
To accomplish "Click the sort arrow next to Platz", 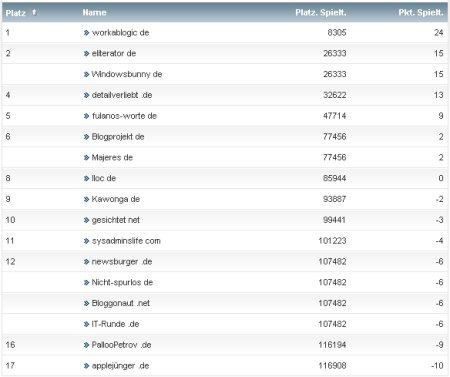I will 34,12.
